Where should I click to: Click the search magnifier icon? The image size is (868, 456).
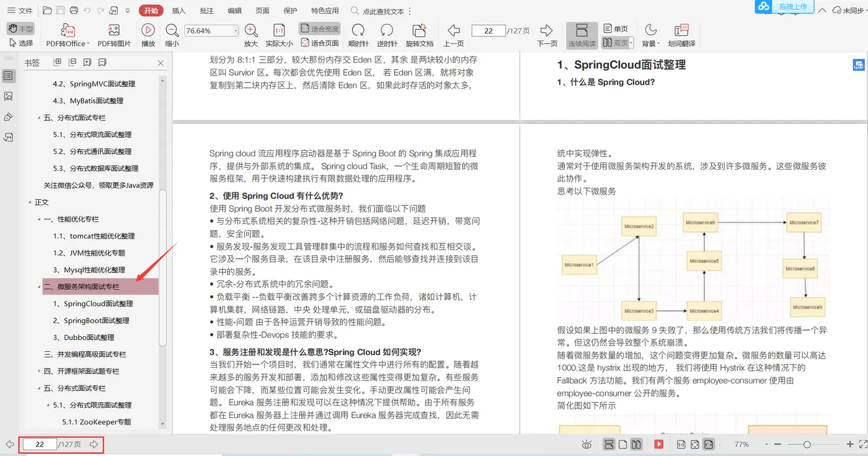[355, 11]
